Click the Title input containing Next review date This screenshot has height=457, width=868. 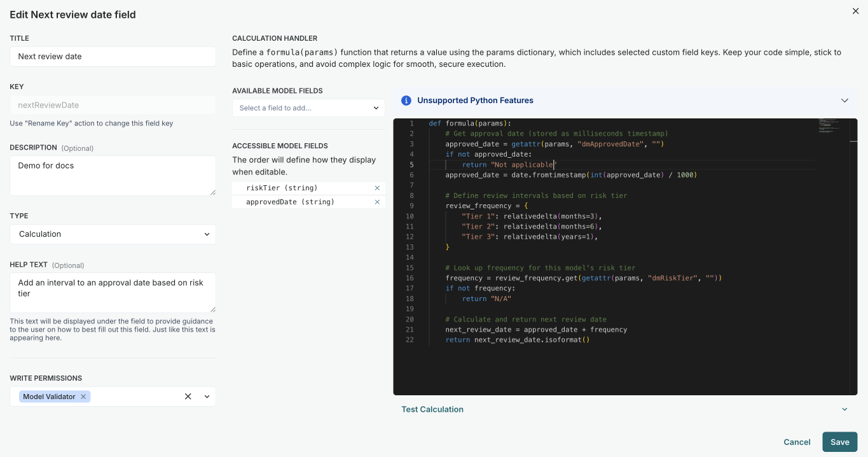(x=112, y=57)
